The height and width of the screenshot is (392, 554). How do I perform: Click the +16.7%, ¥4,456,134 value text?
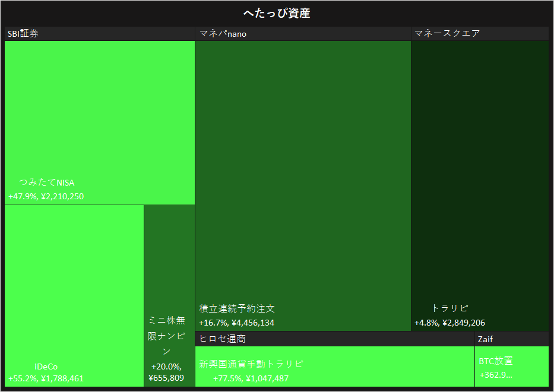pyautogui.click(x=237, y=323)
